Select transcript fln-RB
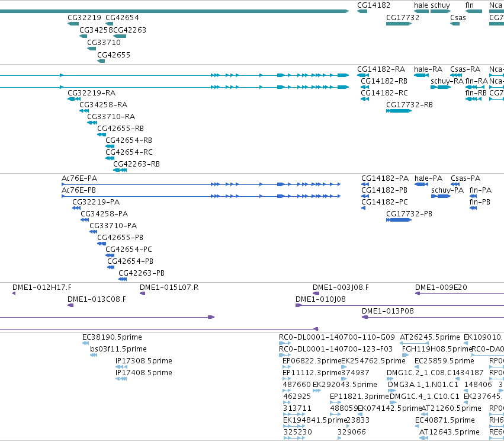Viewport: 504px width, 441px height. point(476,93)
